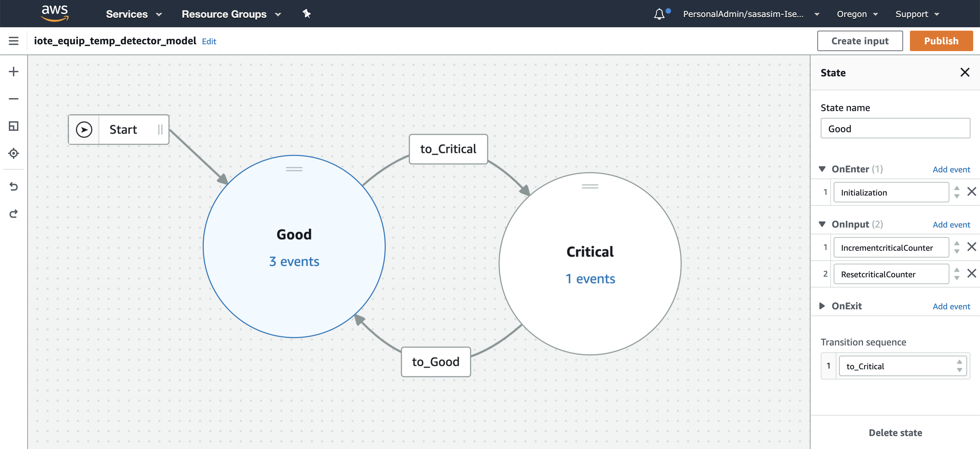The height and width of the screenshot is (449, 980).
Task: Open the Services menu
Action: pos(133,14)
